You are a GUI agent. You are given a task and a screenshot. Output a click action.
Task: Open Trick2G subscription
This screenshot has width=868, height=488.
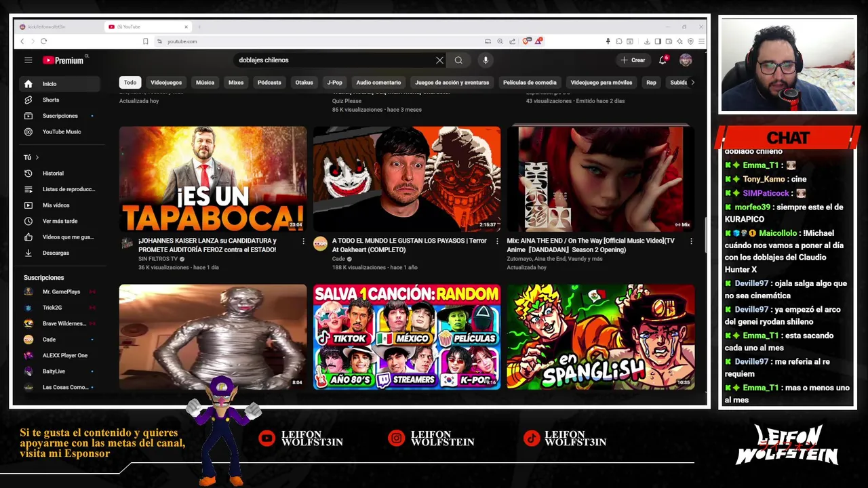(60, 308)
